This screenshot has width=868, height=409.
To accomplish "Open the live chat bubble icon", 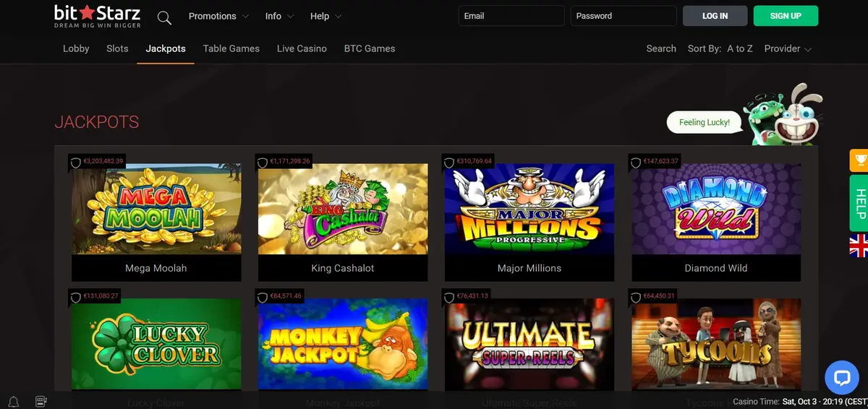I will [842, 378].
